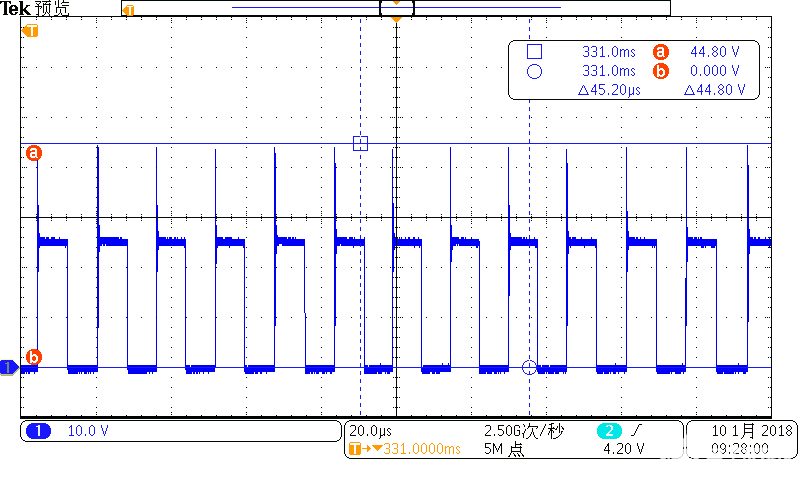Click the 4.20 V trigger level readout
This screenshot has height=480, width=800.
(623, 449)
